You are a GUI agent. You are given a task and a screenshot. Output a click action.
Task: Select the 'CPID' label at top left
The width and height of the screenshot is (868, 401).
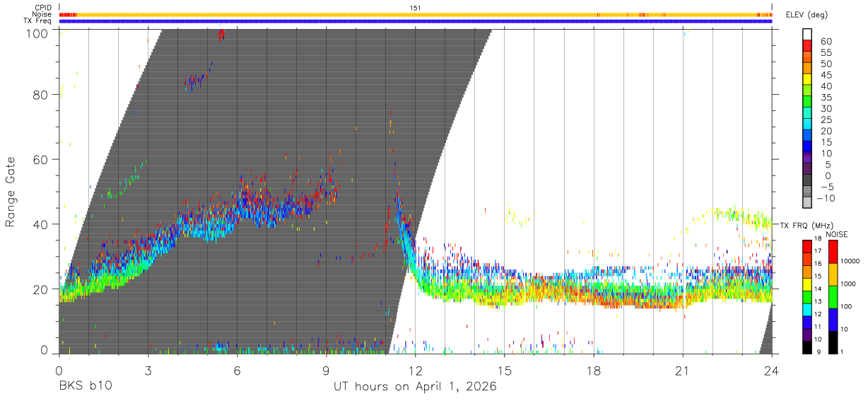(x=44, y=8)
